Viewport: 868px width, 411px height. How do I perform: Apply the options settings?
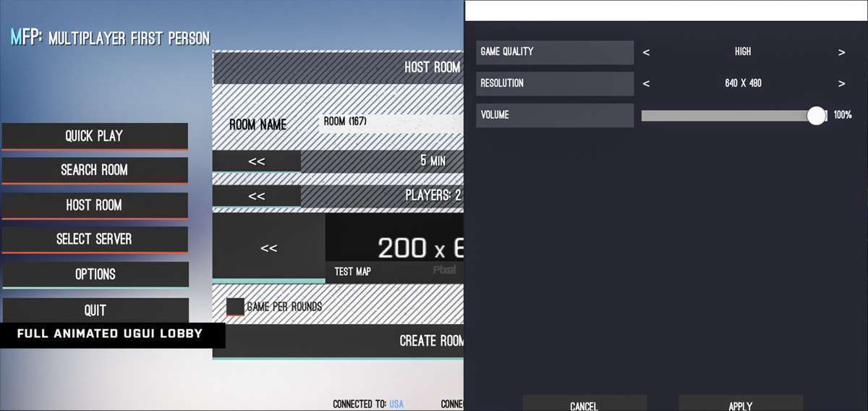[x=741, y=403]
